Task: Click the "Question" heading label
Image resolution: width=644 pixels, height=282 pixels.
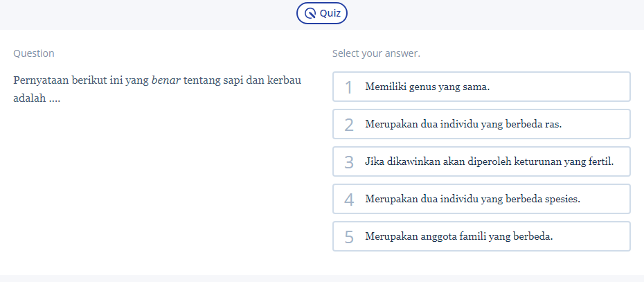Action: pos(34,53)
